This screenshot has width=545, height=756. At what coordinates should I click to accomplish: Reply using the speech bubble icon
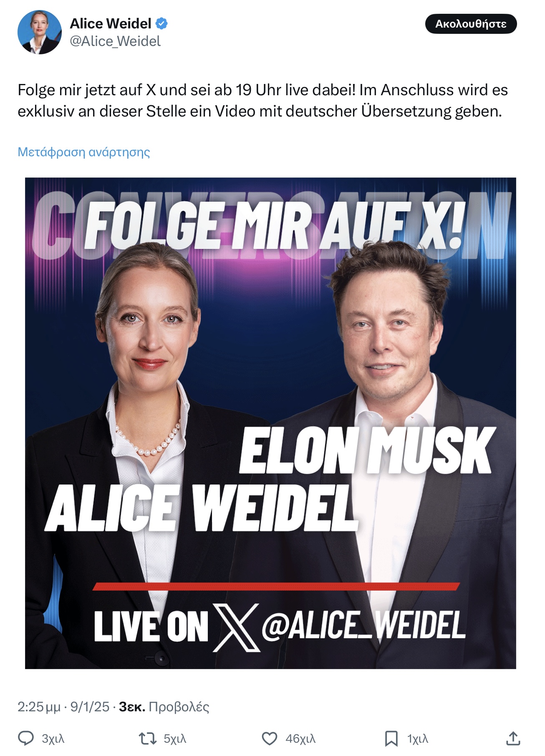click(x=26, y=738)
